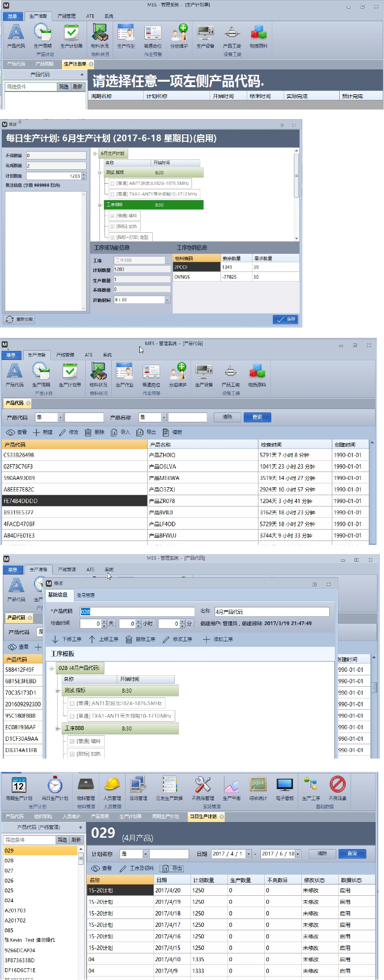Click the 删除工序 trash icon
384x980 pixels.
(x=129, y=639)
